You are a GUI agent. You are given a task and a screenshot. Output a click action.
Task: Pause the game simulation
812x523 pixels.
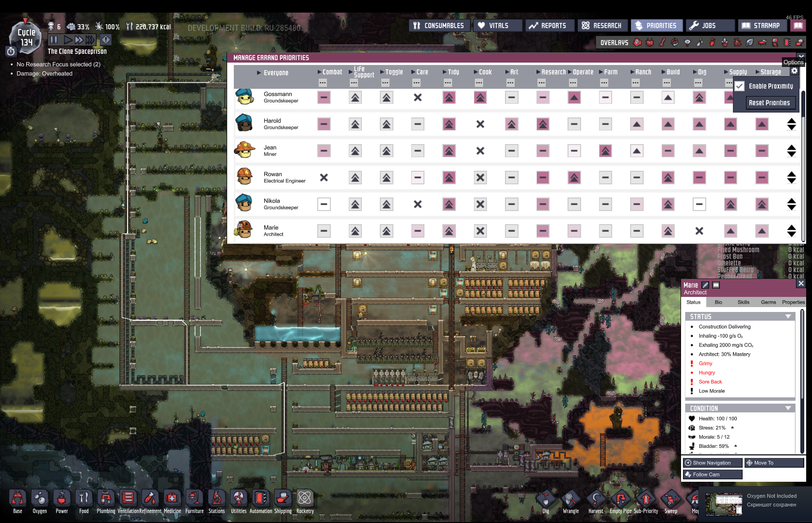(54, 40)
